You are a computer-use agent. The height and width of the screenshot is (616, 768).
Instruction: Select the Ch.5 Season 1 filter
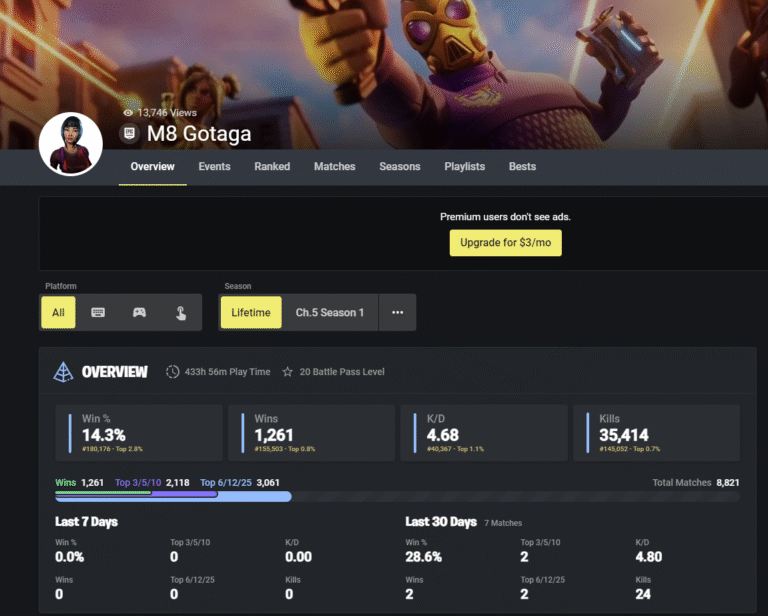point(330,312)
